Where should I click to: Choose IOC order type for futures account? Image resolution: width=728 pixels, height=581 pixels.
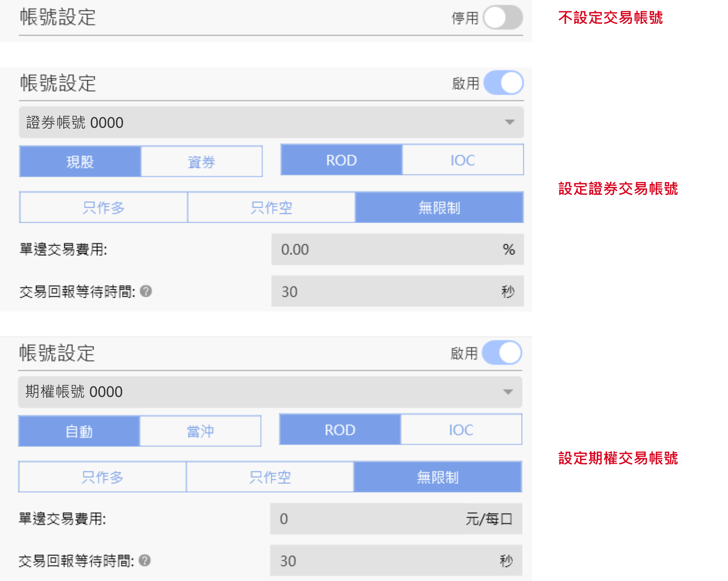(461, 430)
